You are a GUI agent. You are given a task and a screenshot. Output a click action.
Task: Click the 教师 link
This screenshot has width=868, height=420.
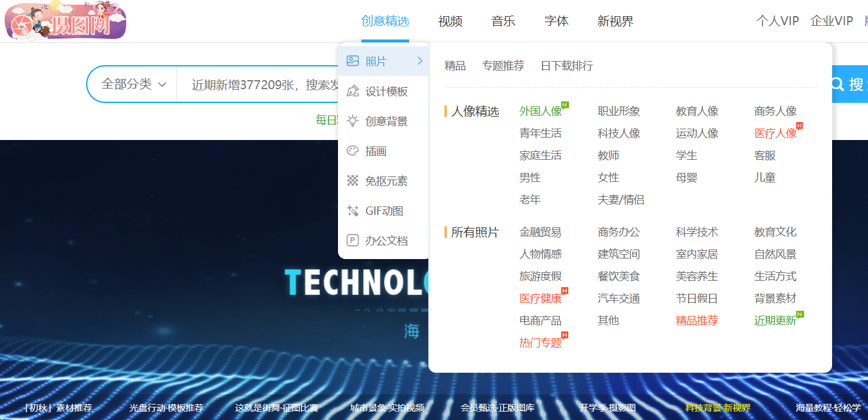608,156
